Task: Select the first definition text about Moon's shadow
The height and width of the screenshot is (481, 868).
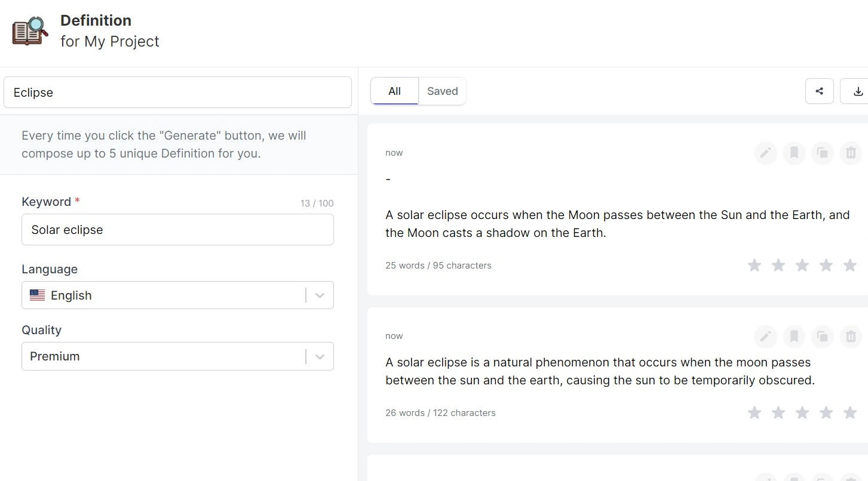Action: [617, 224]
